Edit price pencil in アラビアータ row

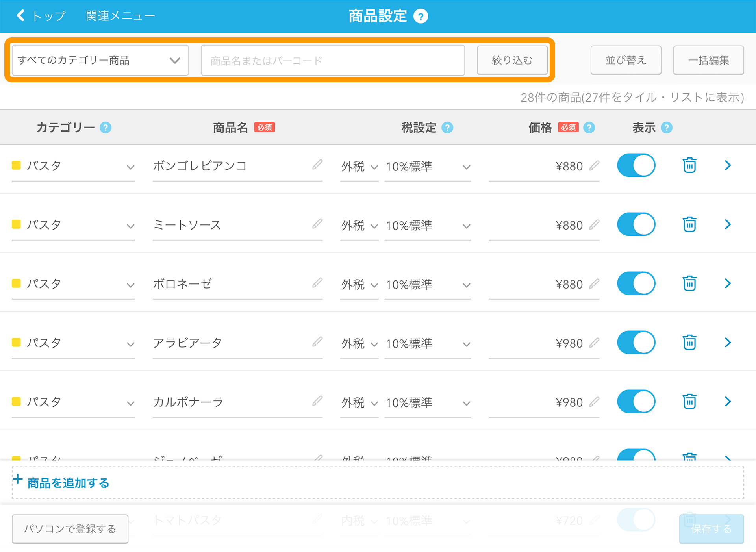[594, 343]
